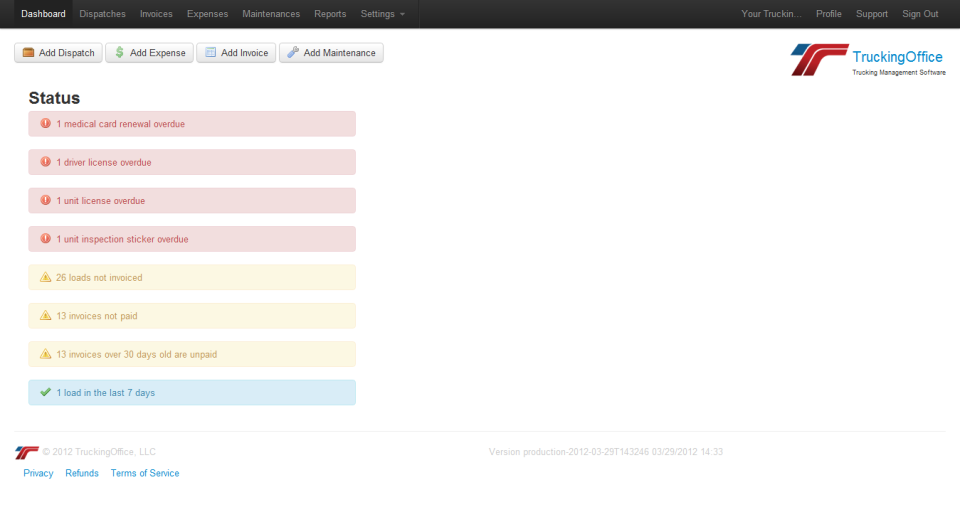The height and width of the screenshot is (507, 960).
Task: Click the TruckingOffice logo in the header
Action: (x=868, y=59)
